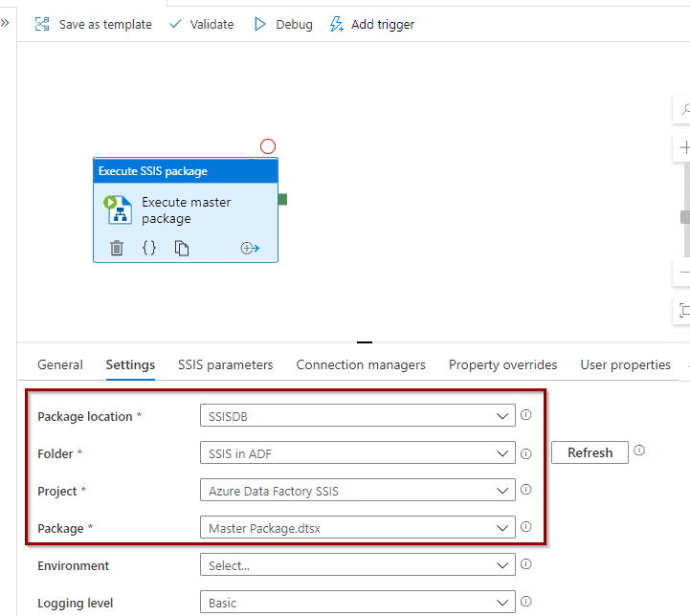Click the green success output connector
This screenshot has height=616, width=690.
282,200
